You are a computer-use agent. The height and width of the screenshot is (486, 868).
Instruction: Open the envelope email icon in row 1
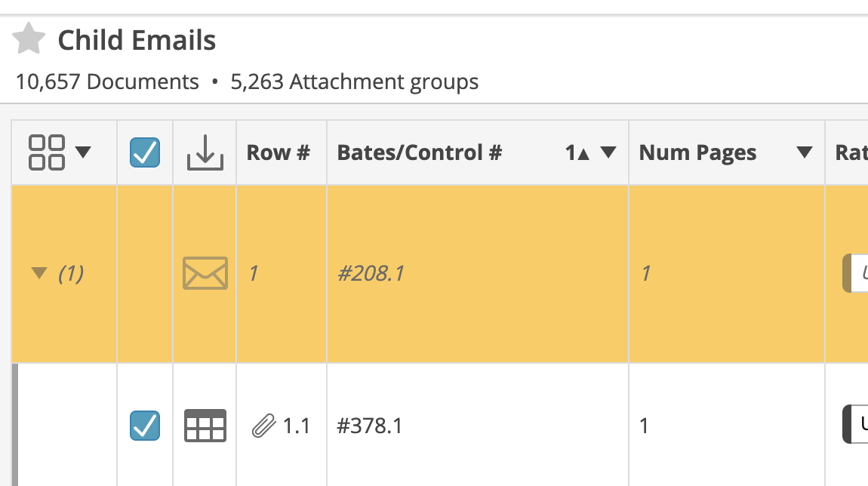205,273
